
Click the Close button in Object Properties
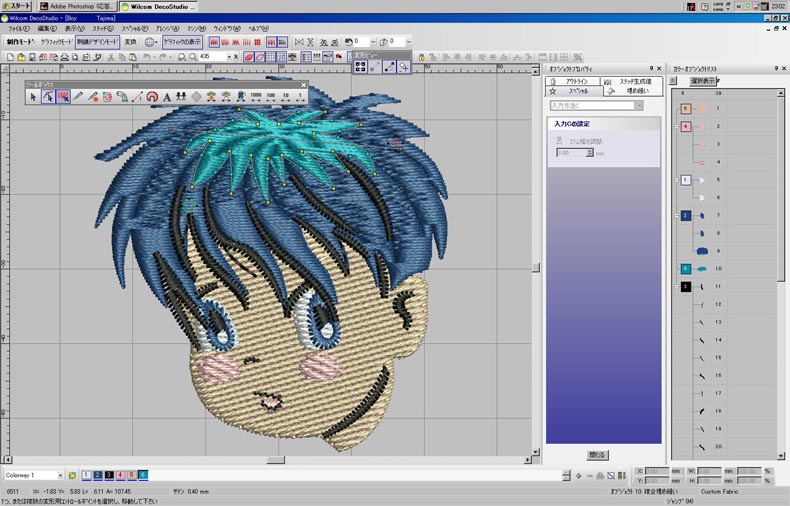coord(598,455)
